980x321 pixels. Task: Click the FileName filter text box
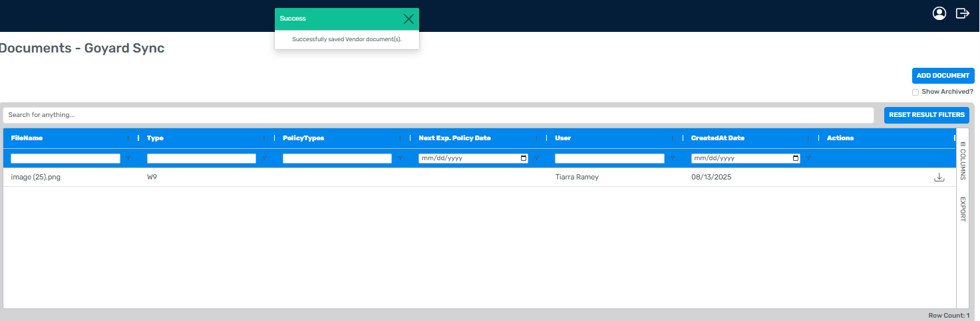coord(65,159)
